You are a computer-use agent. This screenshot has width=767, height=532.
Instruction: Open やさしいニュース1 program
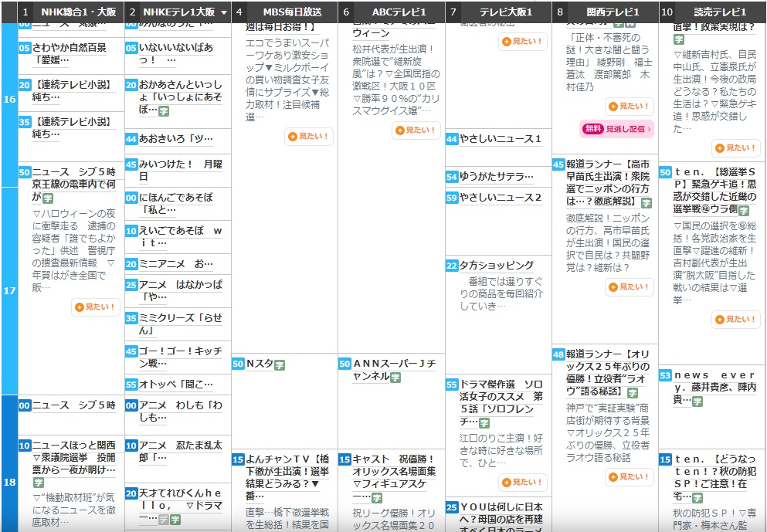[501, 139]
